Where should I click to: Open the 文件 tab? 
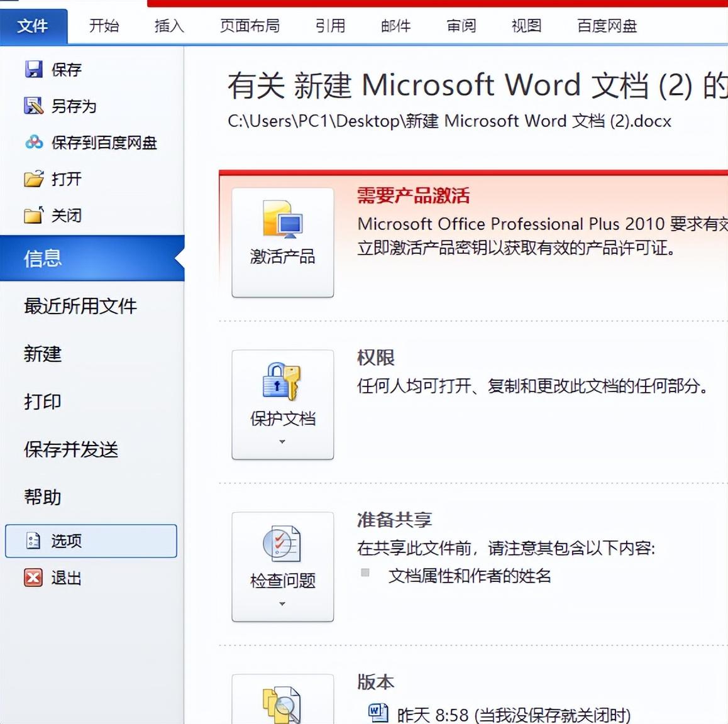pos(33,26)
